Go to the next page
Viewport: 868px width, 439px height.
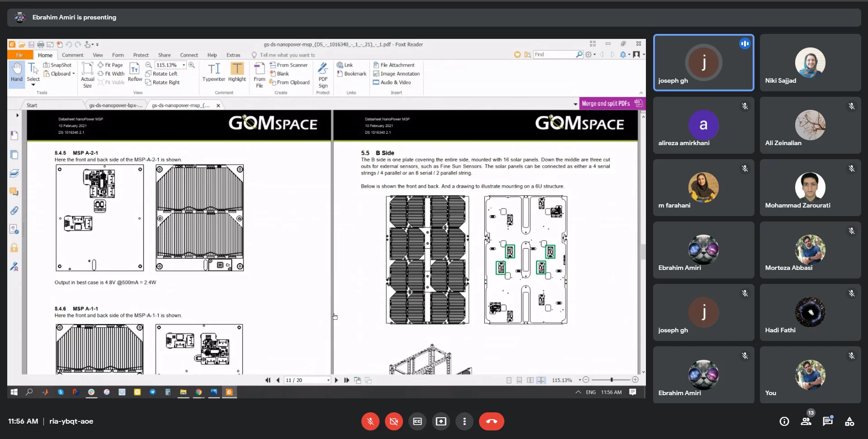point(336,380)
